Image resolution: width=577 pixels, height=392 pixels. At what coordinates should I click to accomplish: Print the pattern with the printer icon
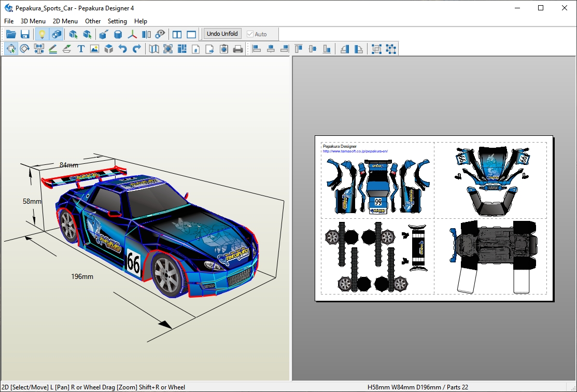tap(238, 49)
